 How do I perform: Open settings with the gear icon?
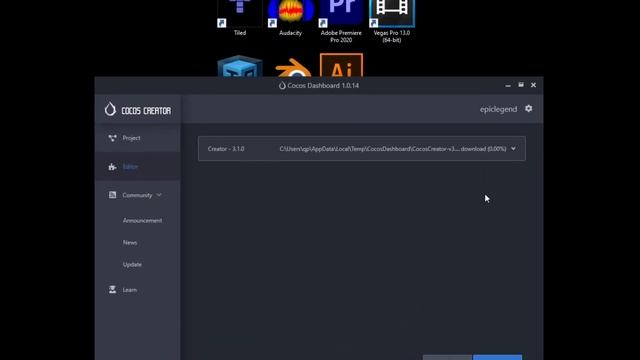pos(529,109)
